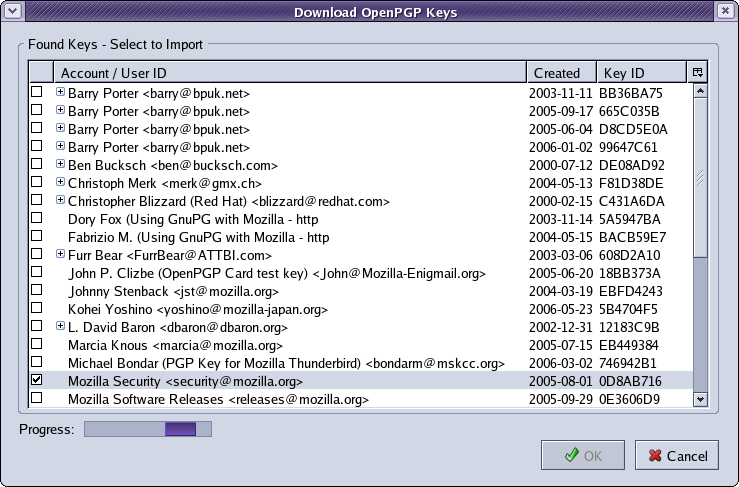
Task: Check the Michael Bondar checkbox
Action: (36, 362)
